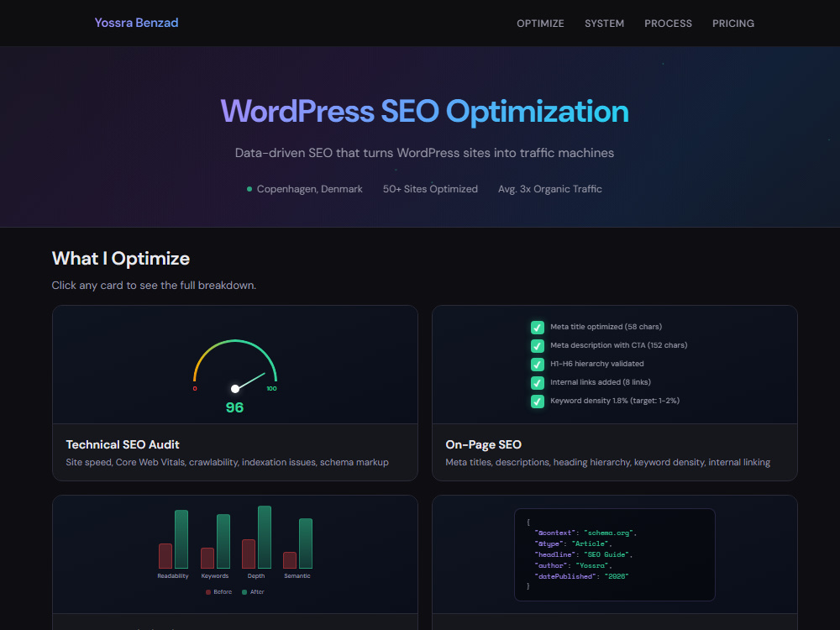
Task: Click the red Before legend dot
Action: tap(208, 592)
